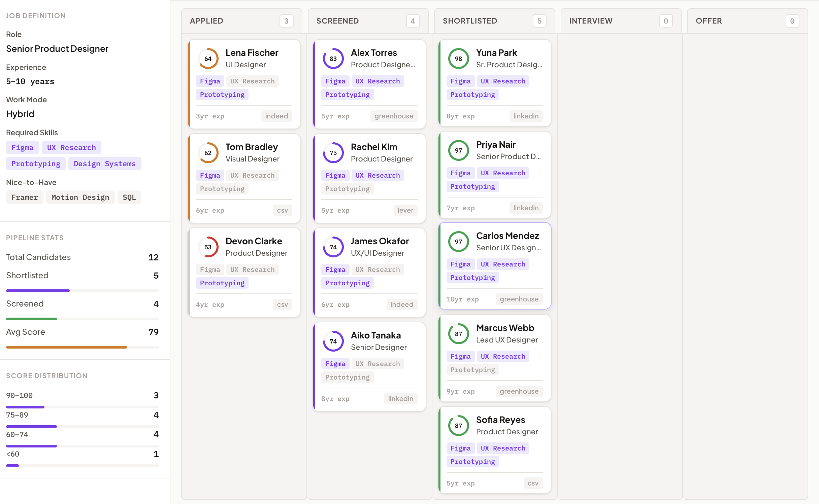Click Aiko Tanaka's score ring 74

pyautogui.click(x=333, y=341)
